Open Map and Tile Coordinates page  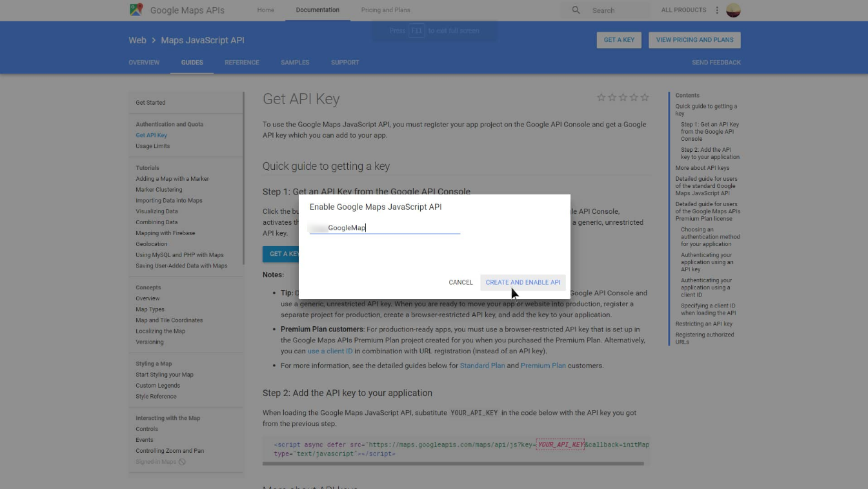coord(169,320)
